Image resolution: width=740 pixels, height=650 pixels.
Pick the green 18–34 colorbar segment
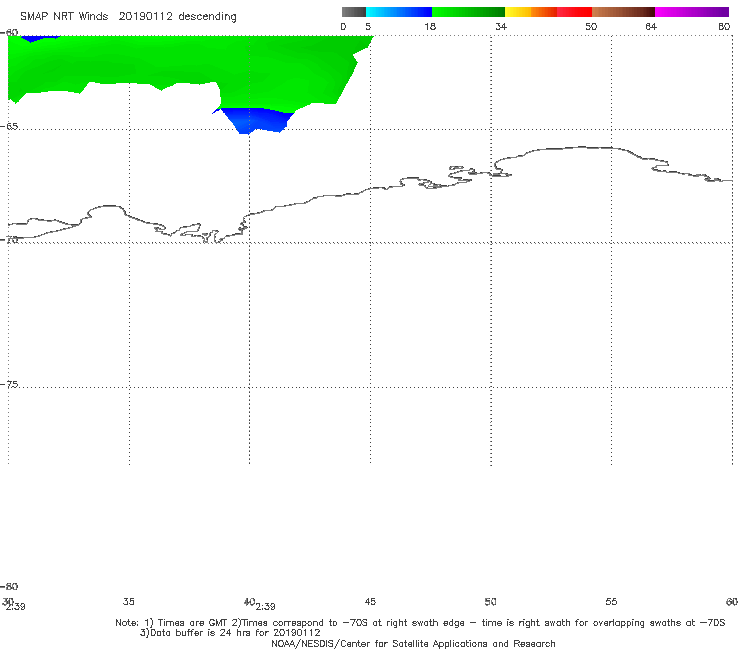(x=468, y=12)
